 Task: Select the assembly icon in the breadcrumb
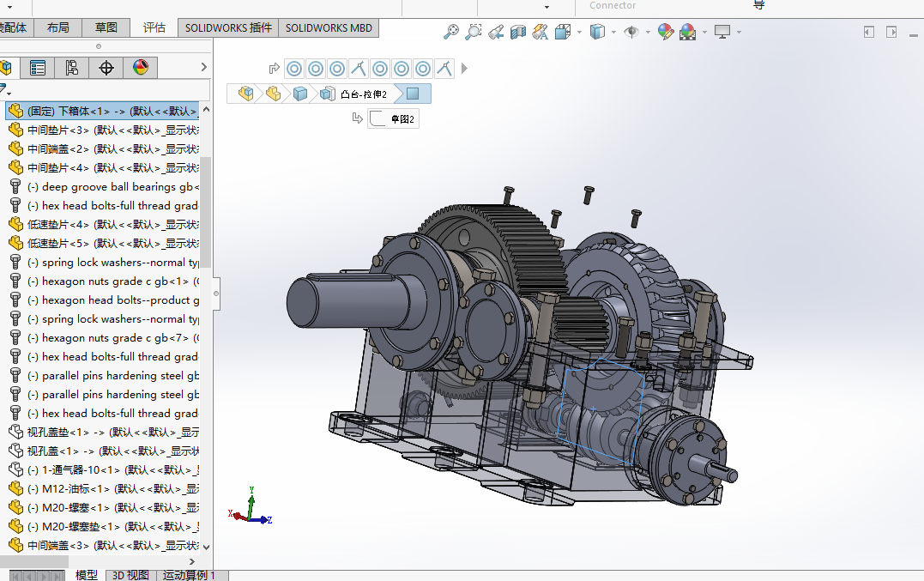[245, 94]
